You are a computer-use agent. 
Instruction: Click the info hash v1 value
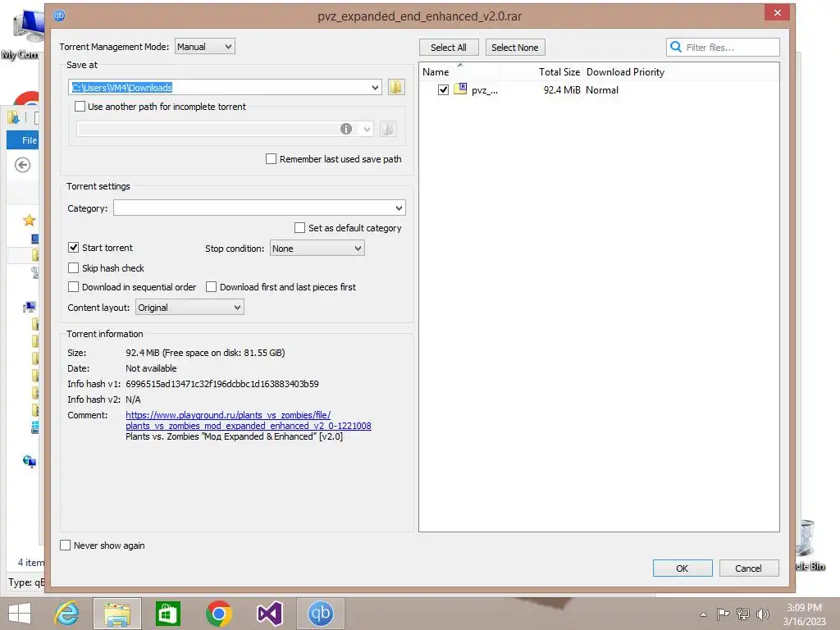pos(221,384)
